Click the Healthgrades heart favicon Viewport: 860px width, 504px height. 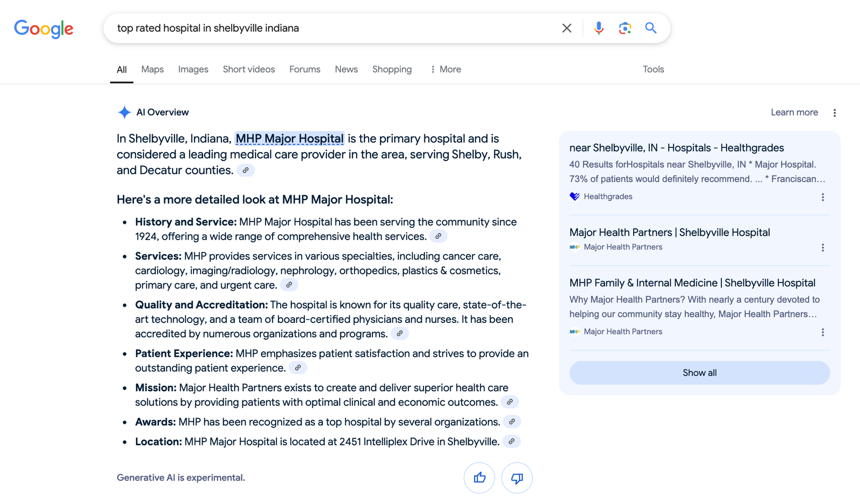(x=575, y=197)
